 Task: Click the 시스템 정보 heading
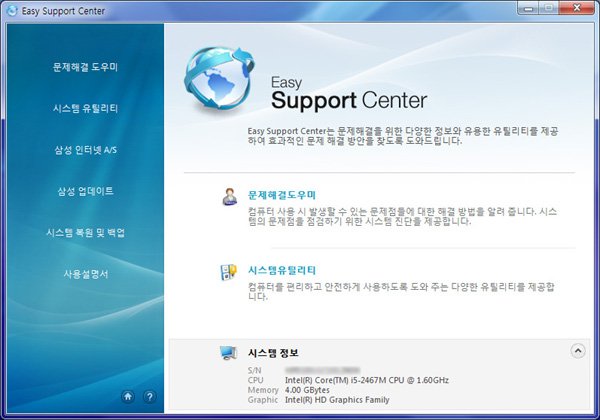(273, 353)
